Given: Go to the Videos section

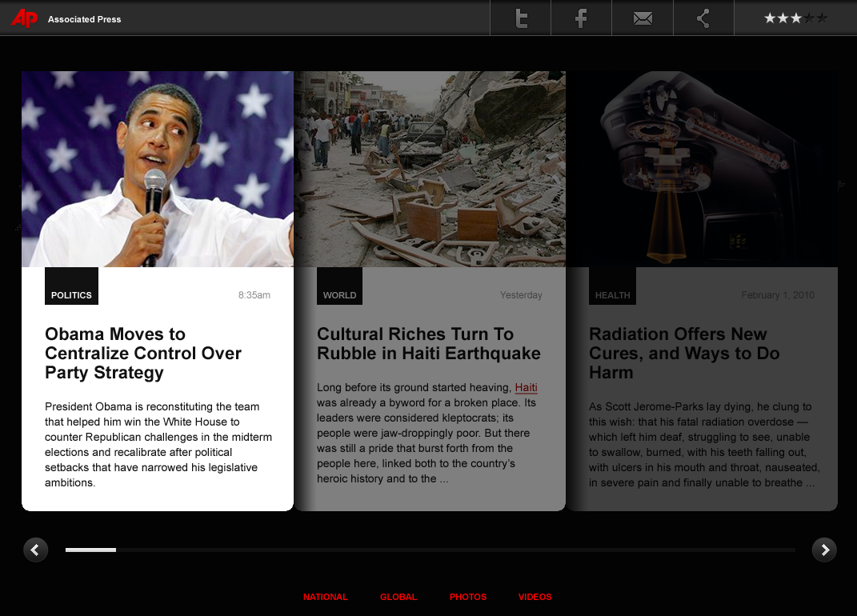Looking at the screenshot, I should coord(535,597).
